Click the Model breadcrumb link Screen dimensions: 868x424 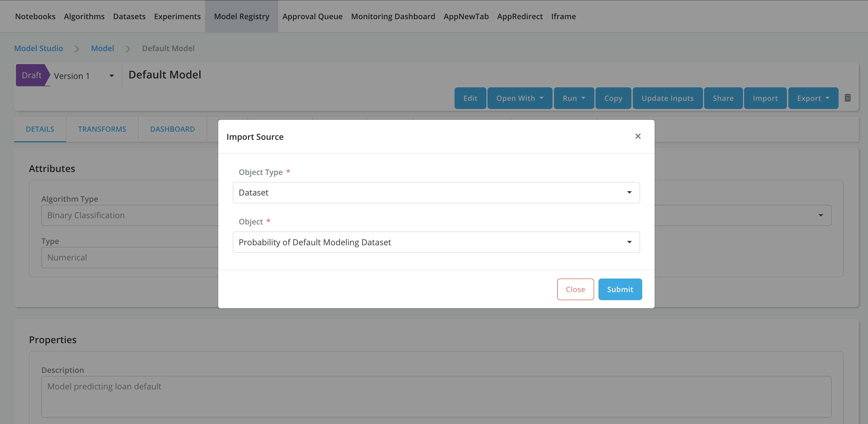point(102,48)
